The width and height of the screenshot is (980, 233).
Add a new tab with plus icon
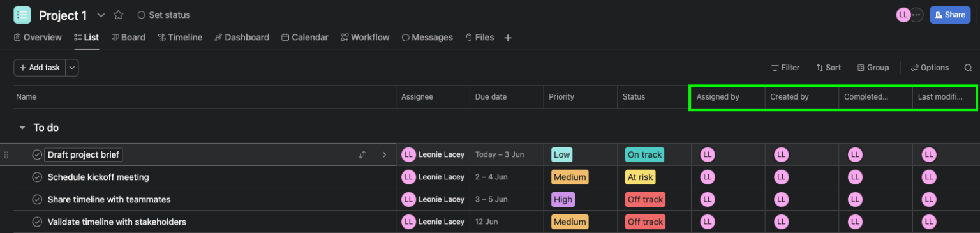[508, 38]
